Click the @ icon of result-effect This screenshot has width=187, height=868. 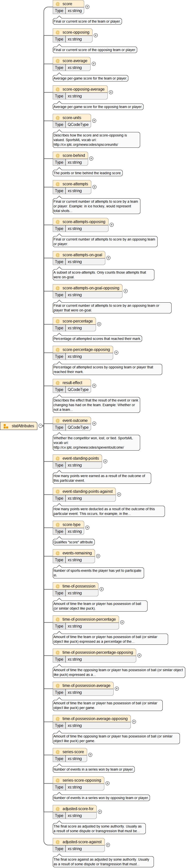(58, 383)
